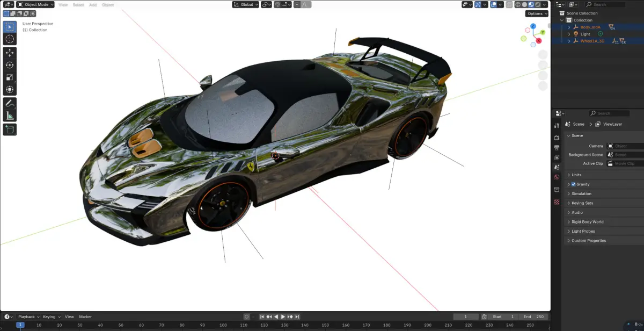Open the Texture properties tab
The height and width of the screenshot is (331, 644).
557,202
